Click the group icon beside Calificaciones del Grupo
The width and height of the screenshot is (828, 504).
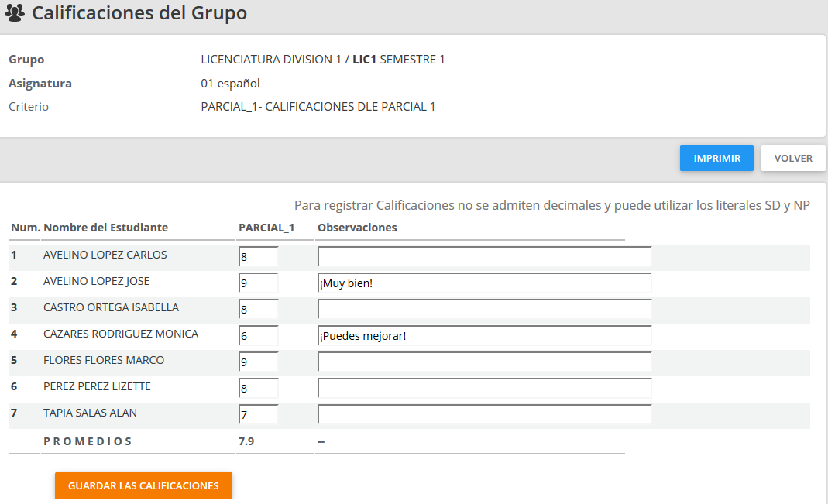[15, 13]
